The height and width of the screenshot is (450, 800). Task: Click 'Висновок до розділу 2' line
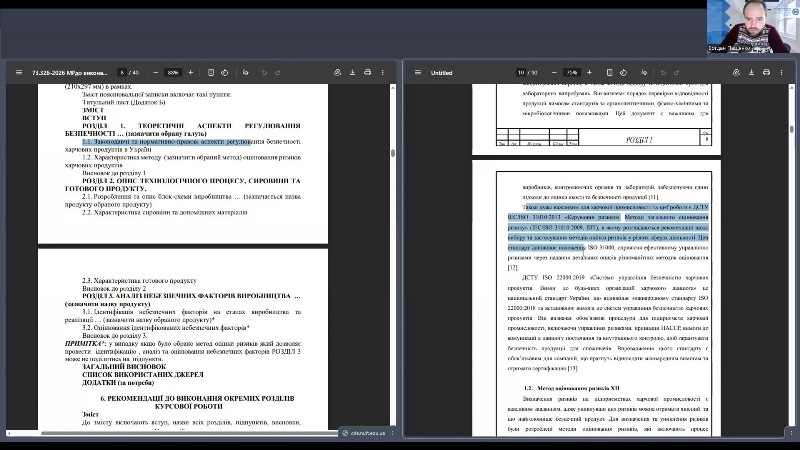click(114, 288)
